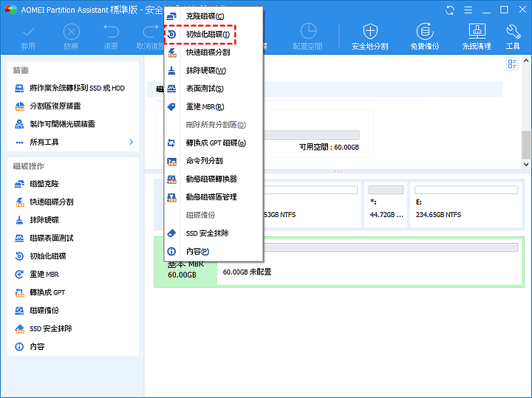Screen dimensions: 532x398
Task: Open the hamburger menu in title bar
Action: click(468, 10)
